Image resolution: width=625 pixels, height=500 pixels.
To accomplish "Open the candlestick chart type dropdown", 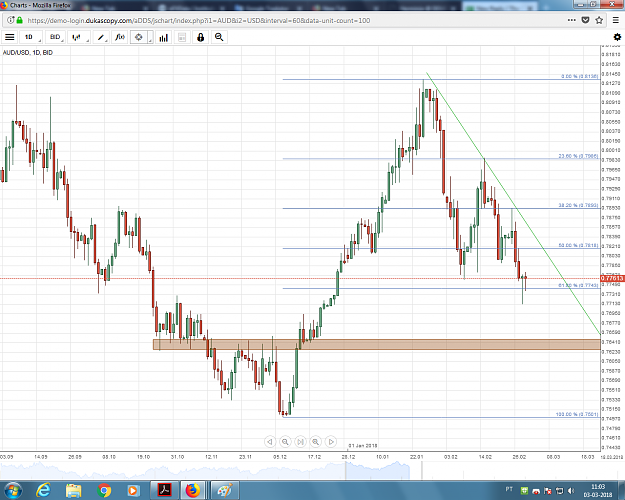I will point(79,37).
